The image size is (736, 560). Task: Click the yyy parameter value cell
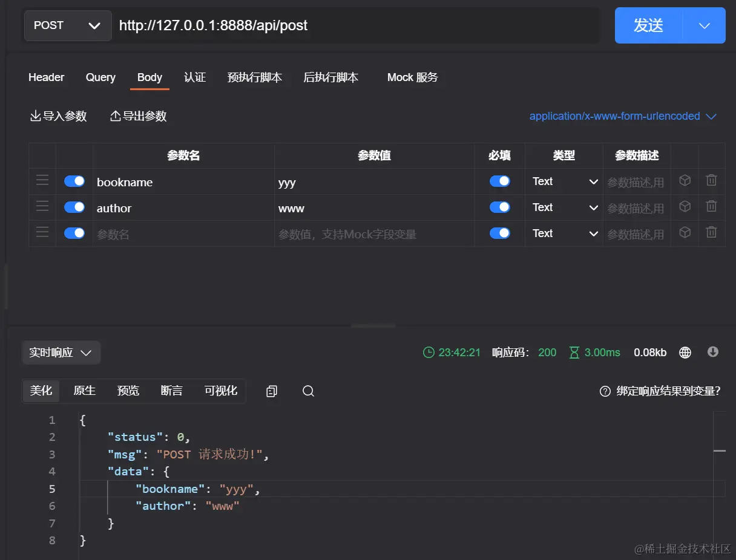point(374,181)
